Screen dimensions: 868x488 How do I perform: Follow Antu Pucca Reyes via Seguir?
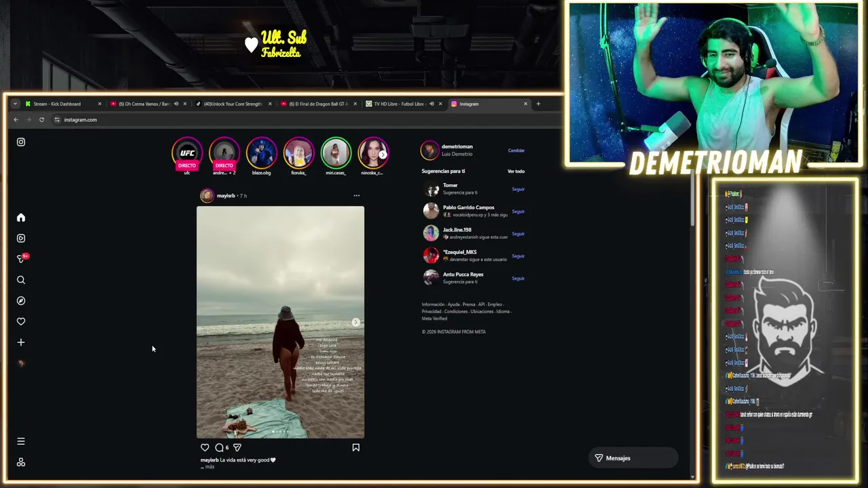coord(518,279)
